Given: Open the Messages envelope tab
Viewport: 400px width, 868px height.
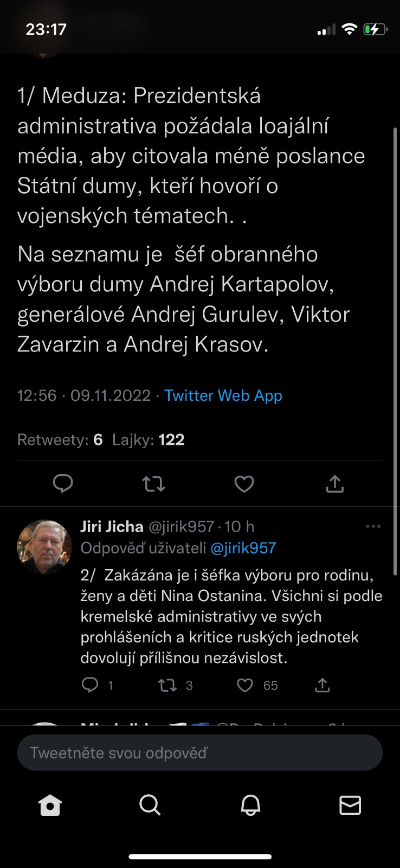Looking at the screenshot, I should click(x=350, y=805).
